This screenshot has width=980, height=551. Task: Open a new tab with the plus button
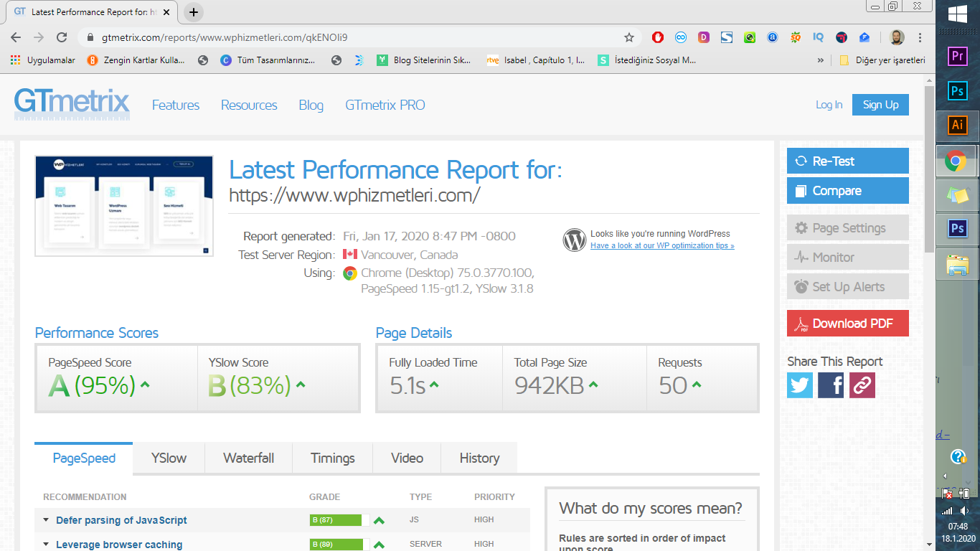pos(194,12)
